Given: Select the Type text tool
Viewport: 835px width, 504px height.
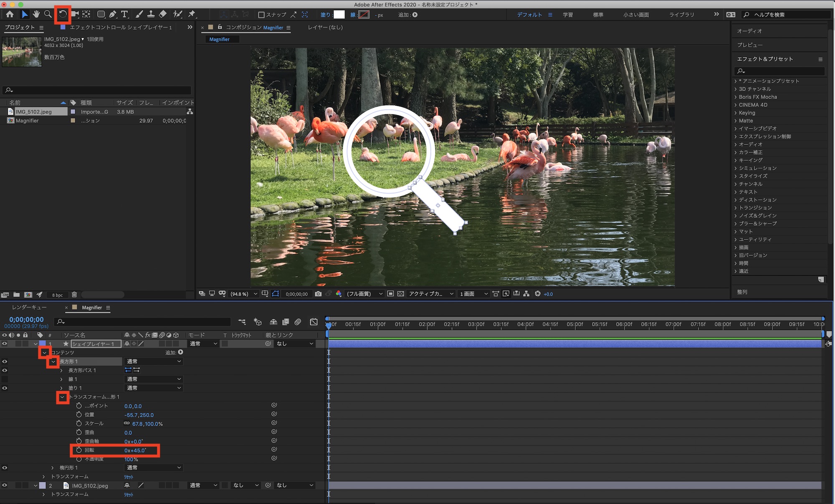Looking at the screenshot, I should [124, 14].
